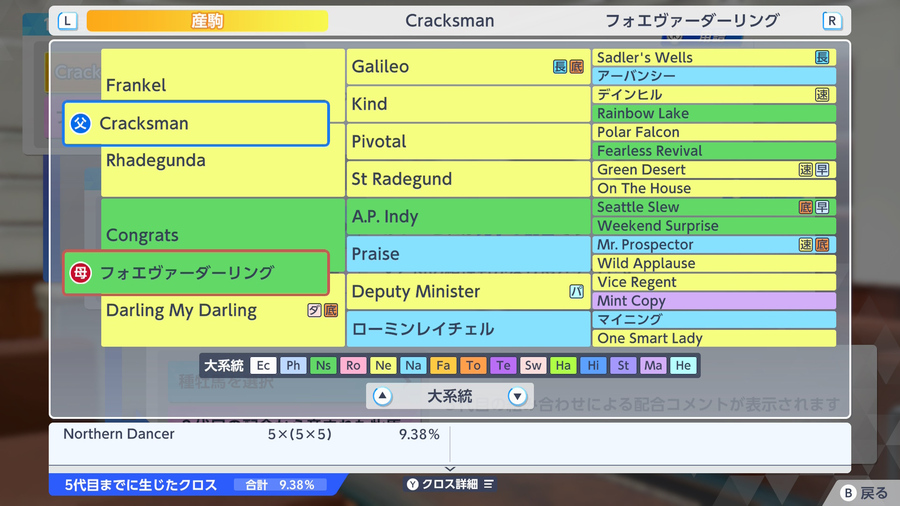Select アーバンシー in the pedigree
The height and width of the screenshot is (506, 900).
coord(714,76)
